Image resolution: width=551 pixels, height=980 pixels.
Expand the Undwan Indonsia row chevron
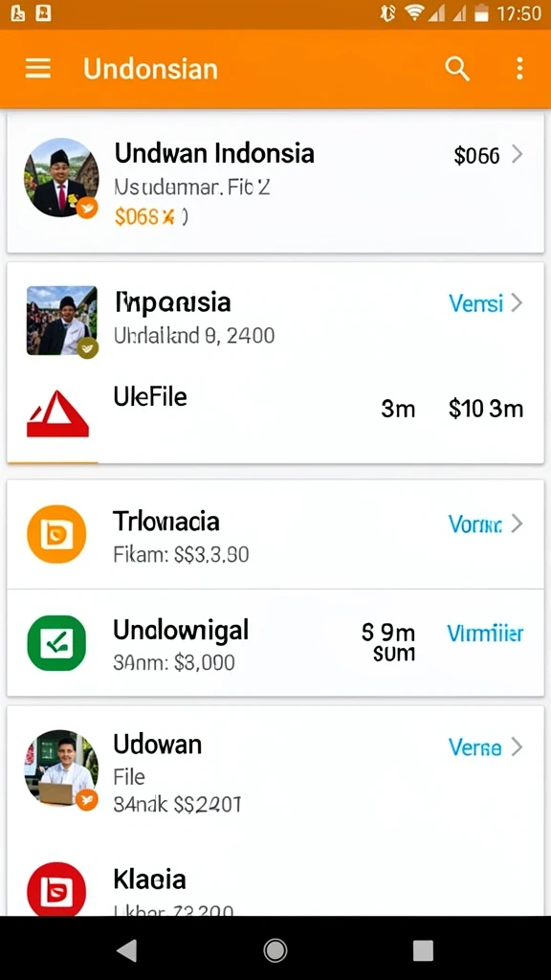tap(517, 154)
